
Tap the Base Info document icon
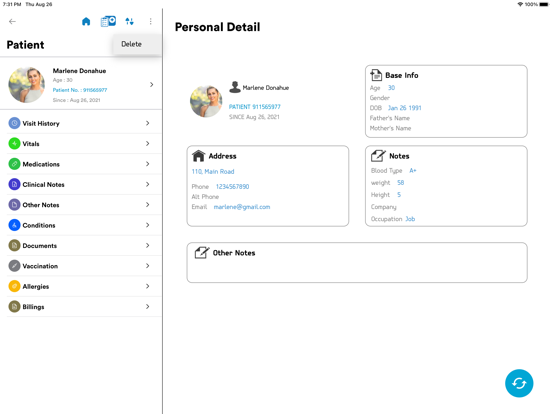coord(376,75)
